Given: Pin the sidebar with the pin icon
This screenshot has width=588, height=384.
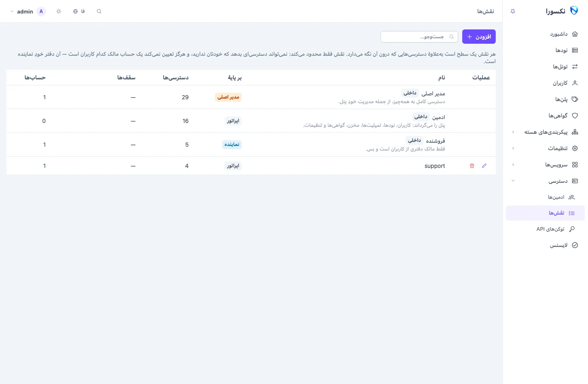Looking at the screenshot, I should tap(513, 11).
